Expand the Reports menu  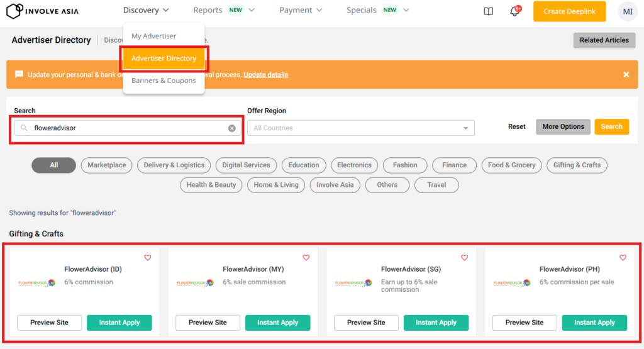224,10
